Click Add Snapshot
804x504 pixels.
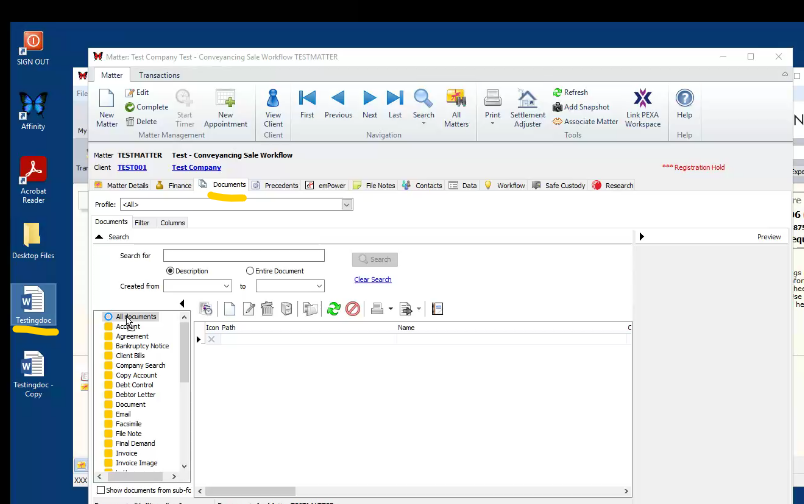click(581, 107)
